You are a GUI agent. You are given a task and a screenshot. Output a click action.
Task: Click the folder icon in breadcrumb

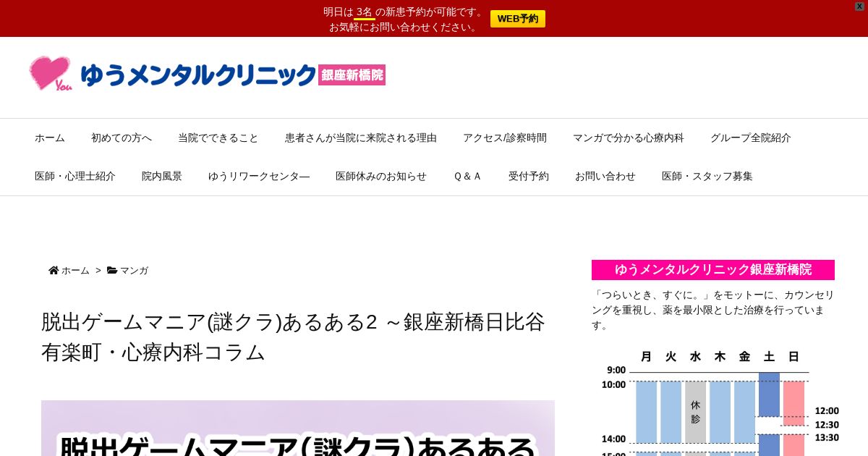point(112,270)
